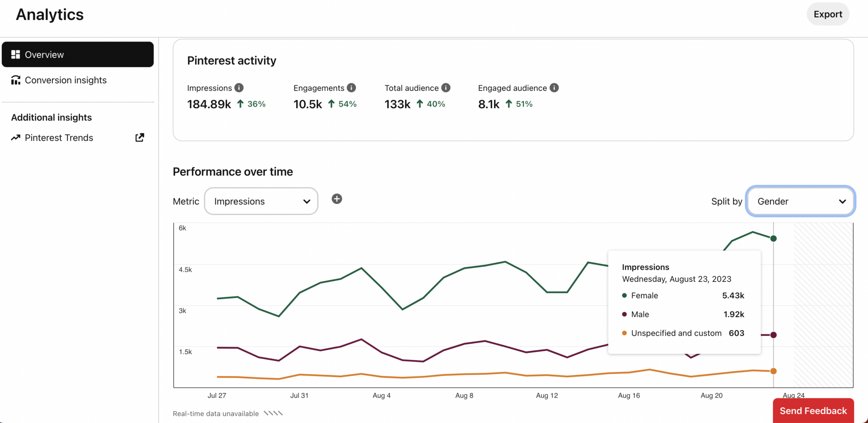Toggle the Female series in the tooltip legend
Viewport: 868px width, 423px height.
pyautogui.click(x=644, y=295)
